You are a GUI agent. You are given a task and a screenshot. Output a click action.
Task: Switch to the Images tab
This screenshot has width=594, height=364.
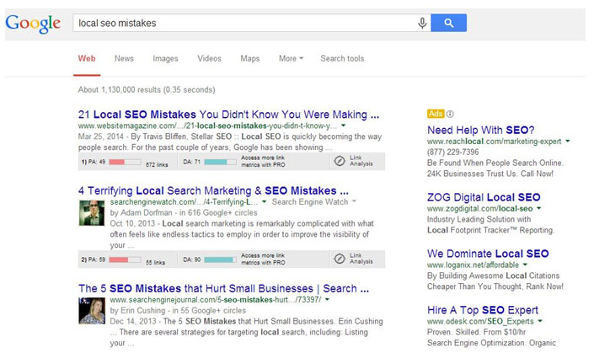pos(165,59)
